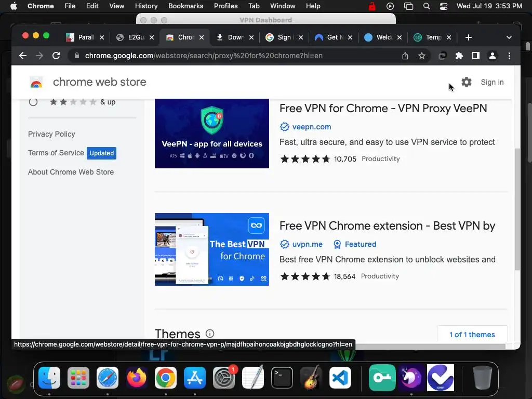Close the Get N tab
The height and width of the screenshot is (399, 532).
[x=350, y=37]
